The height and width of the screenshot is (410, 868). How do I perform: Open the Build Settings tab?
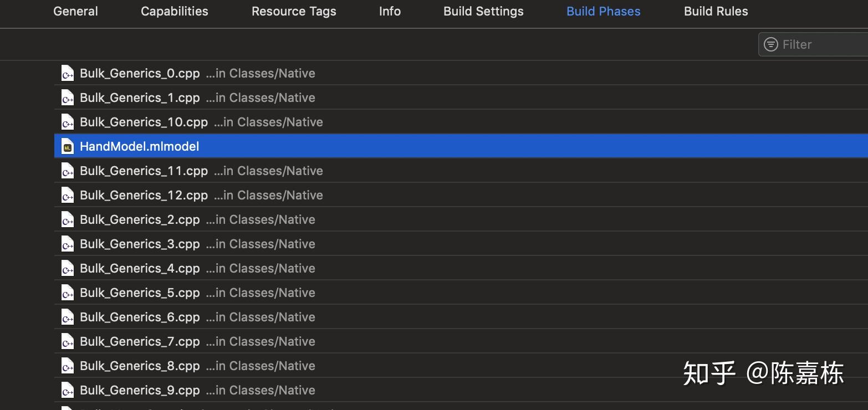(483, 12)
